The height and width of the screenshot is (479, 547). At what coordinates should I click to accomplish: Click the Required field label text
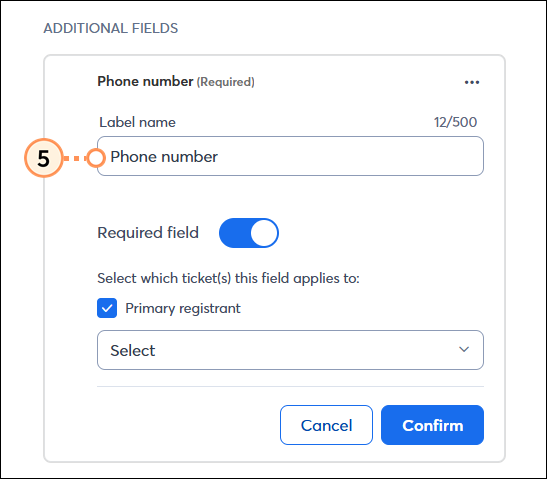pyautogui.click(x=148, y=233)
